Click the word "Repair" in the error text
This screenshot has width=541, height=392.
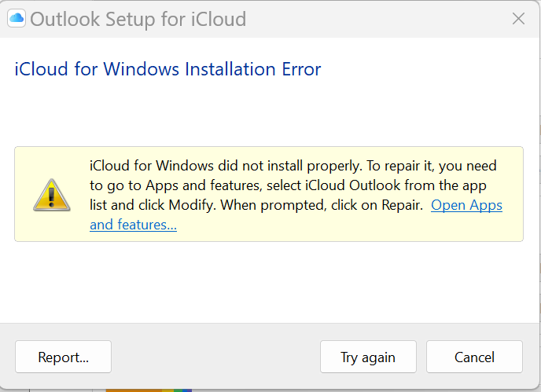[x=399, y=205]
